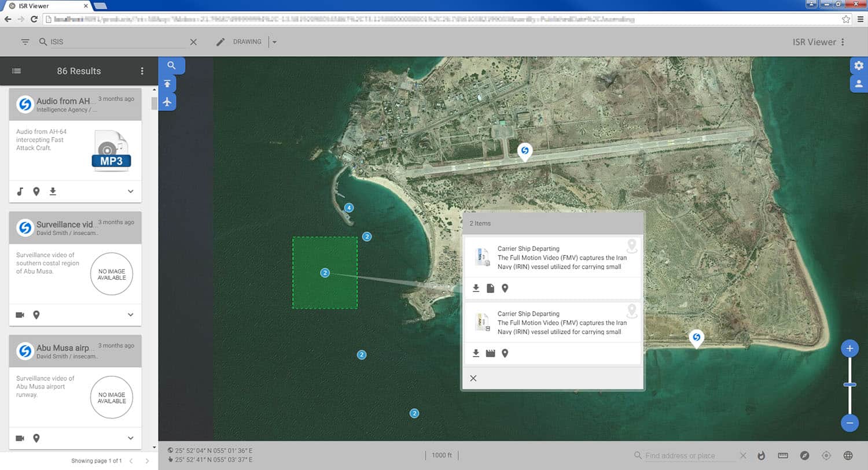Select the aircraft tracking tool on the map toolbar

click(167, 101)
